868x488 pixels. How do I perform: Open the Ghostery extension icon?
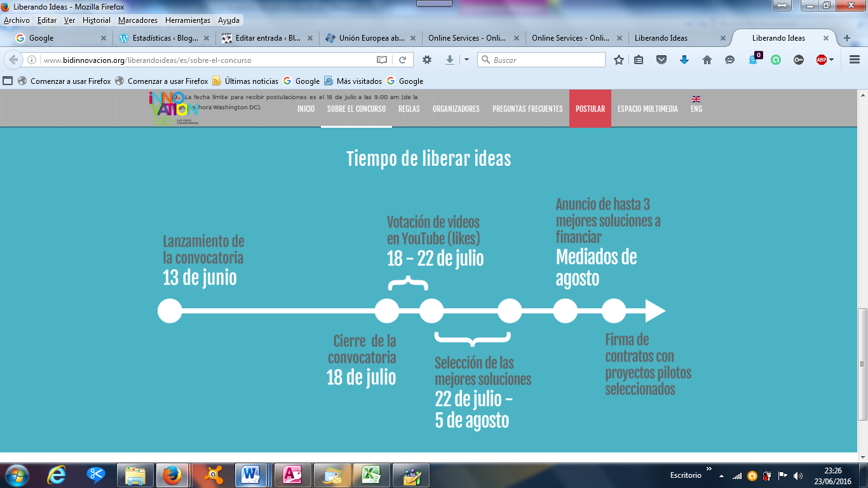coord(754,60)
